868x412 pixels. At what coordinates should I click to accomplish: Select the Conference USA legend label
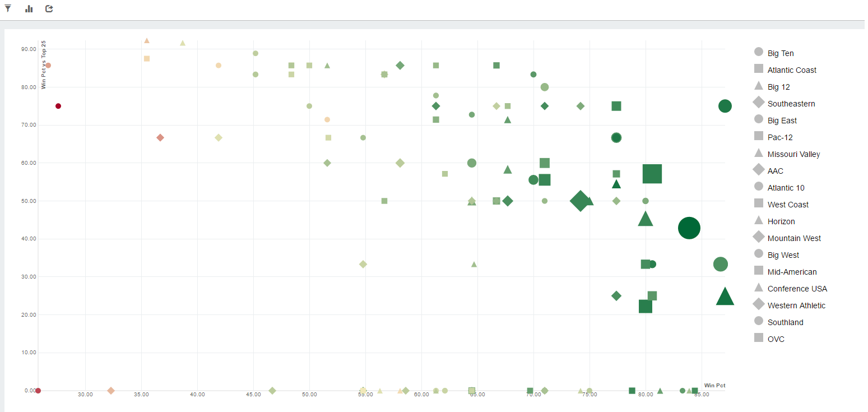[797, 289]
